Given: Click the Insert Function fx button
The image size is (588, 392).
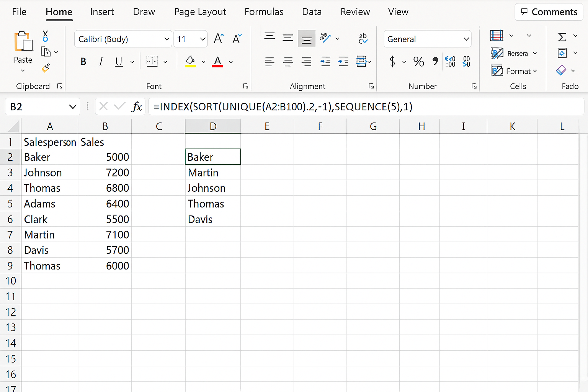Looking at the screenshot, I should [137, 106].
